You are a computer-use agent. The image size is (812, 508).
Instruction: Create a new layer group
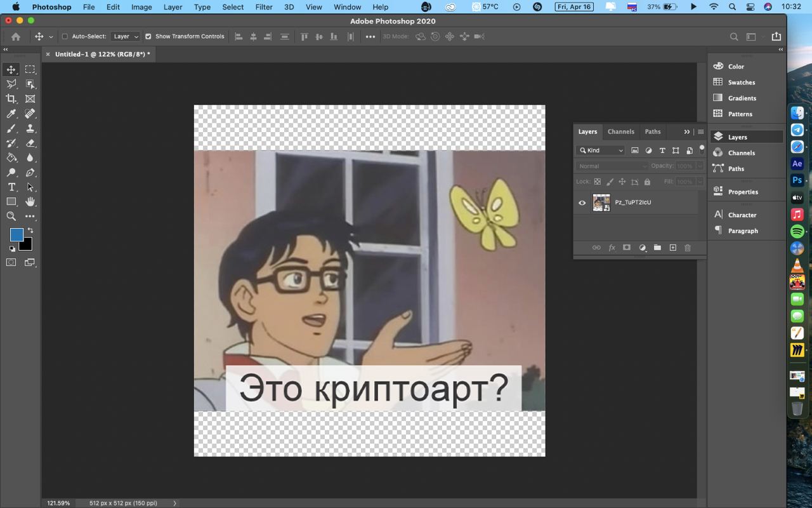point(657,248)
